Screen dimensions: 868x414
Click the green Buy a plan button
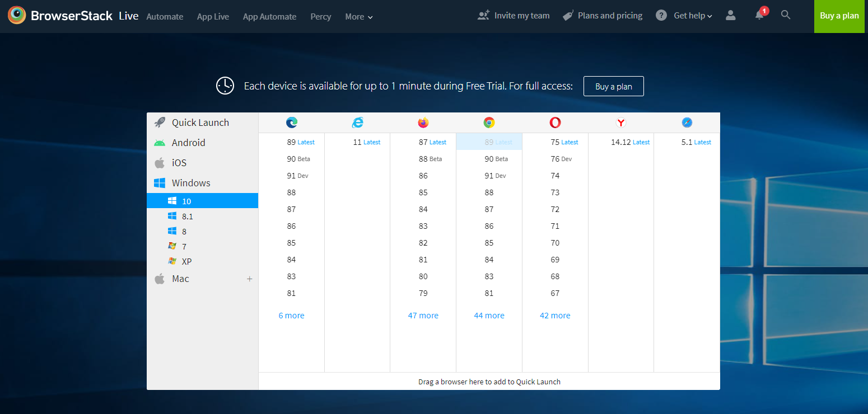839,16
